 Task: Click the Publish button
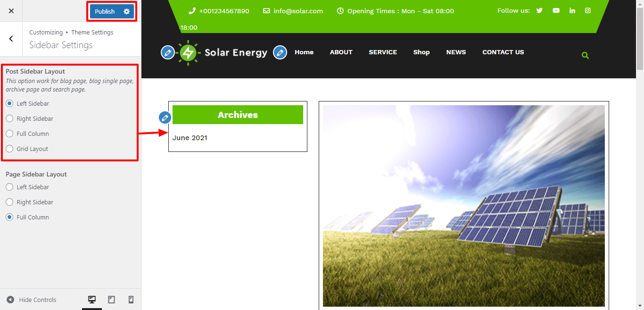[x=105, y=11]
